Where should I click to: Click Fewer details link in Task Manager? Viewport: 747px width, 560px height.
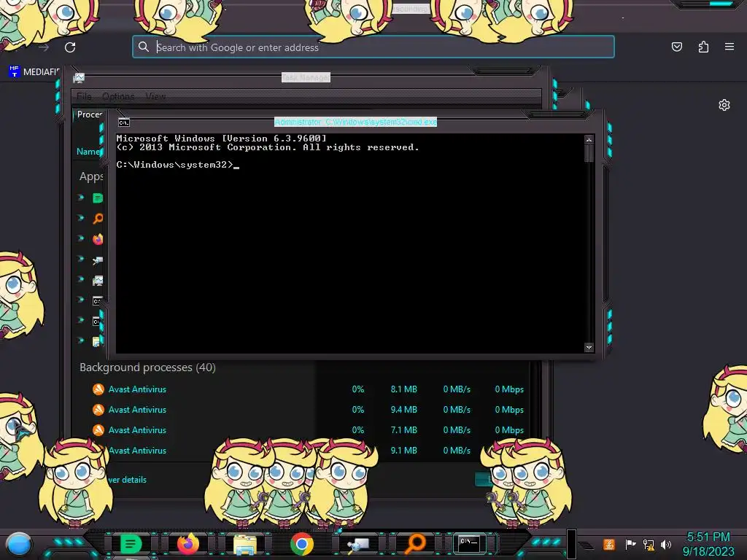click(x=127, y=480)
